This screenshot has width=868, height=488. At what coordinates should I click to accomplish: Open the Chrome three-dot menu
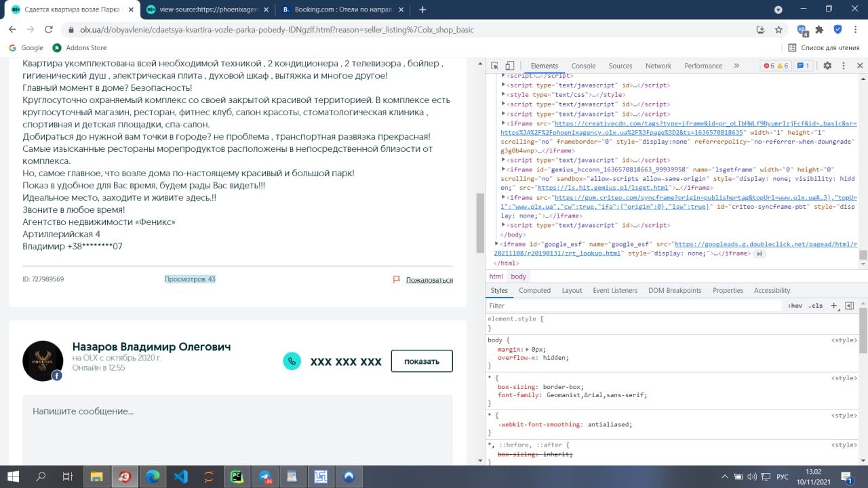pos(856,30)
